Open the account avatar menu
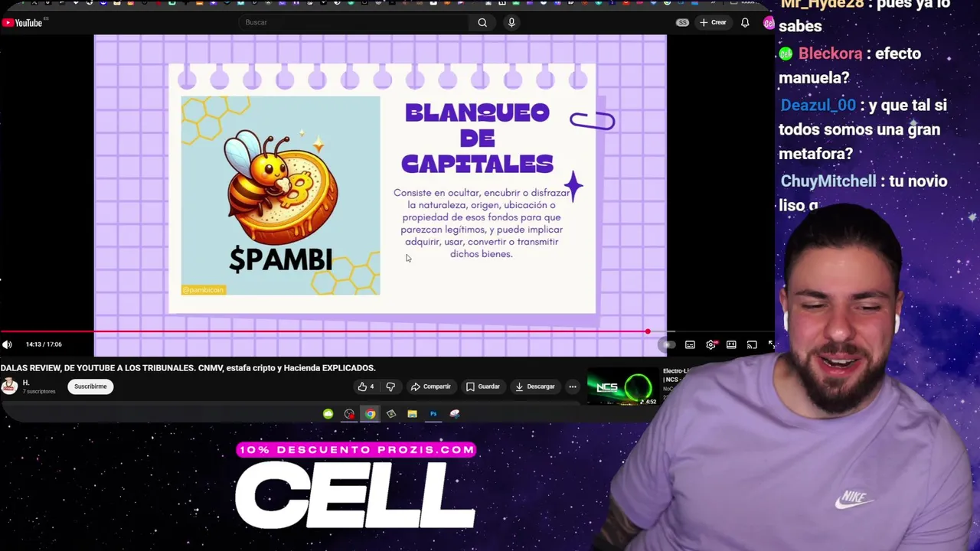The image size is (980, 551). 769,23
